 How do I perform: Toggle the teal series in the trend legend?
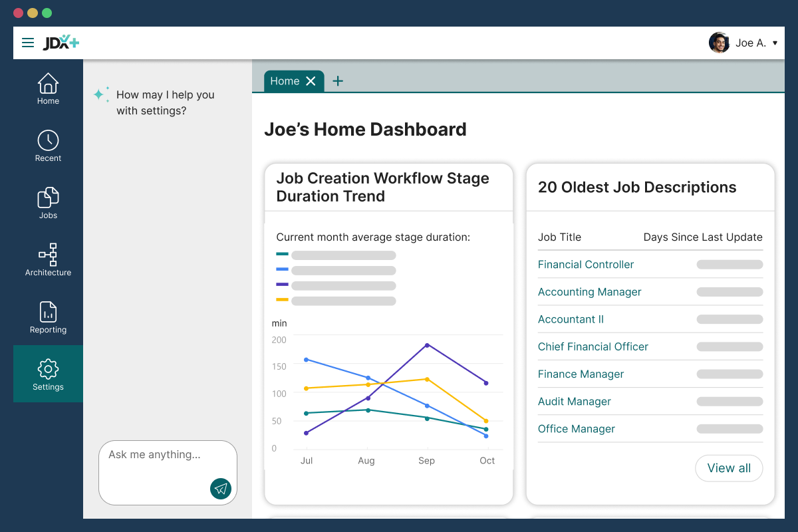[x=282, y=255]
